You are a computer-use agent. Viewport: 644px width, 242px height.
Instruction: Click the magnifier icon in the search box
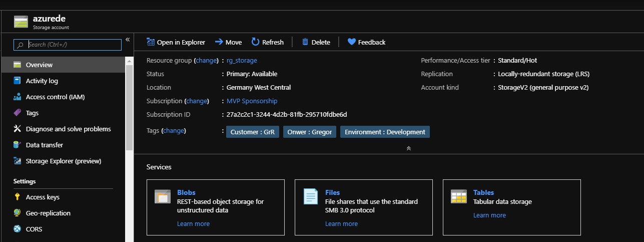click(x=20, y=45)
